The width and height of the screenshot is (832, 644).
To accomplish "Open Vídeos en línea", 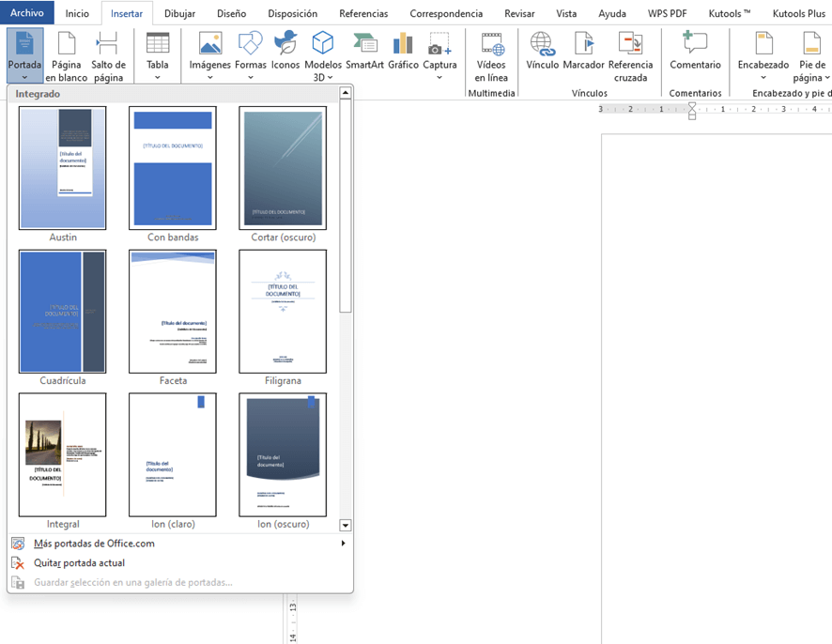I will (491, 56).
